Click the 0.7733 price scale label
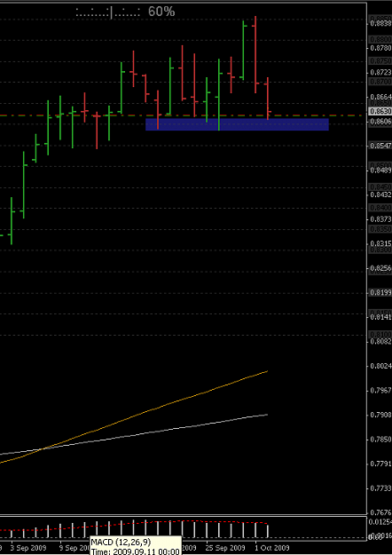The width and height of the screenshot is (392, 555). pos(380,488)
